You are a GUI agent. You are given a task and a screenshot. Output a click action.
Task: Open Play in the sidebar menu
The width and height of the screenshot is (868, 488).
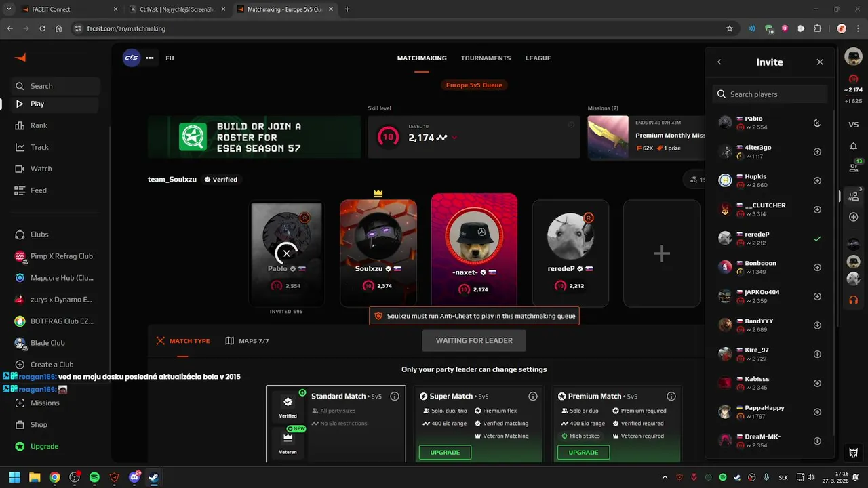click(x=56, y=104)
